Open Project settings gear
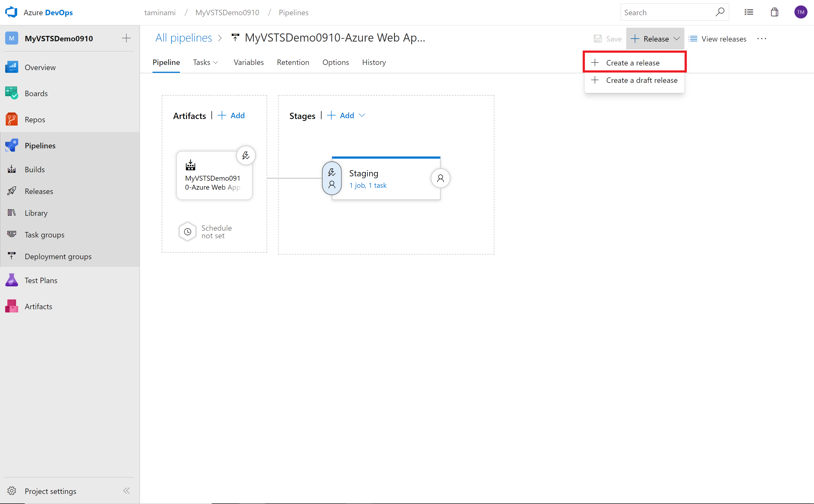Image resolution: width=814 pixels, height=504 pixels. pyautogui.click(x=12, y=491)
